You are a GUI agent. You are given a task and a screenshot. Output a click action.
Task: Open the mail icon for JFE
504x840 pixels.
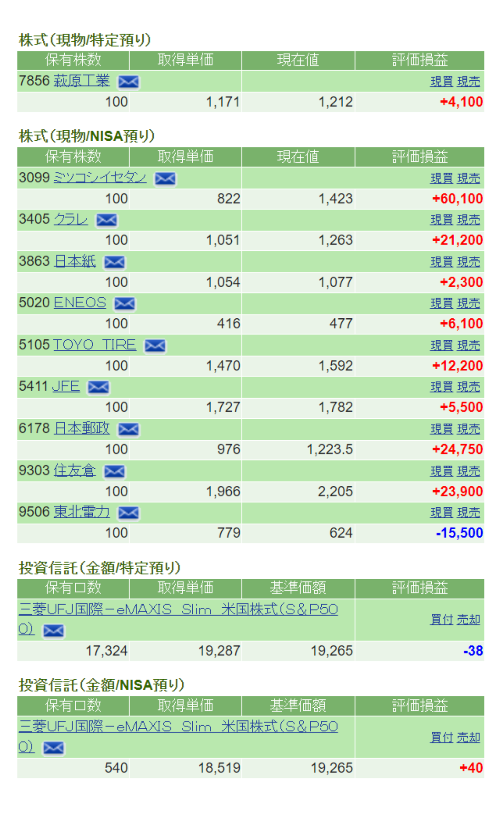98,387
